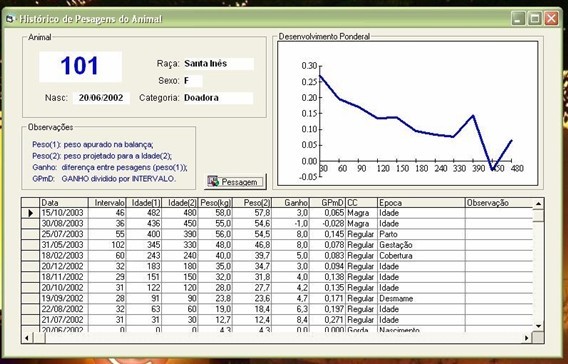Click the grid's vertical scroll up arrow

[538, 204]
